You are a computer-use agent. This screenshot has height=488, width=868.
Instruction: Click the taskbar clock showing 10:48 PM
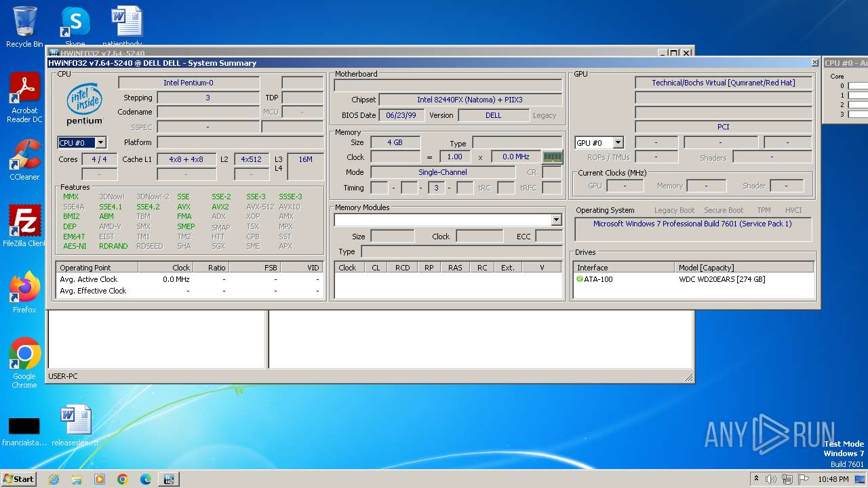click(x=833, y=479)
